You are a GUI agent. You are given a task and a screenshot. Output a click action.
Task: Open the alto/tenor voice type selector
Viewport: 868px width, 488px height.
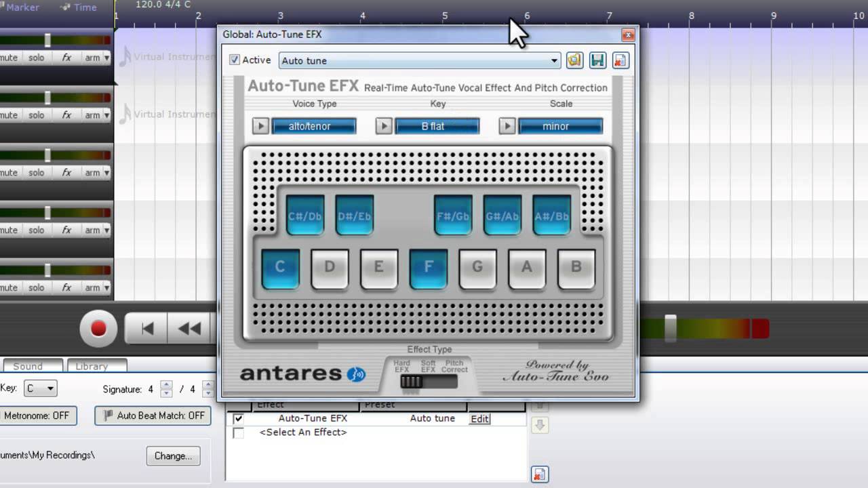tap(314, 126)
